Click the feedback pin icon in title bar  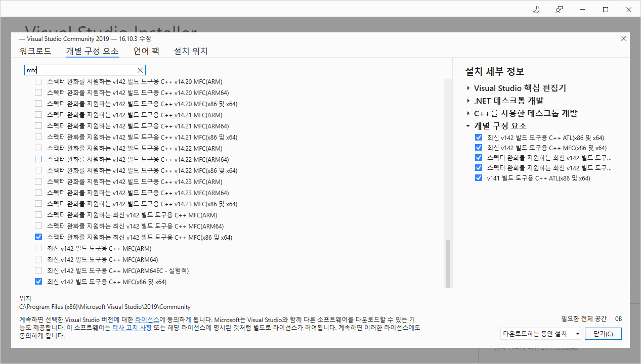pos(559,10)
